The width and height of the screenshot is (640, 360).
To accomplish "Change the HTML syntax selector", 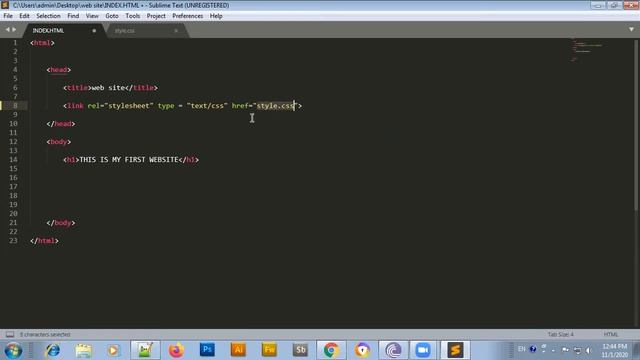I will point(611,334).
